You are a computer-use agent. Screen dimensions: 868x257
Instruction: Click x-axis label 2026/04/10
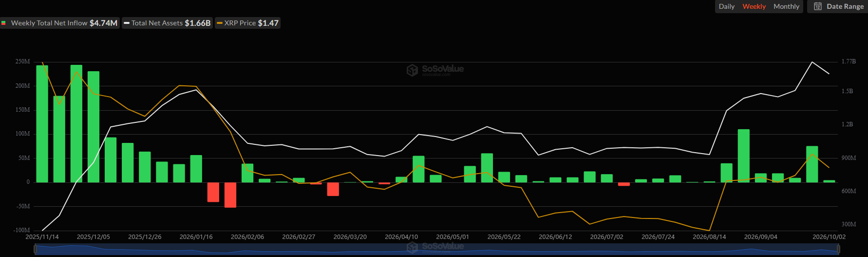tap(401, 237)
